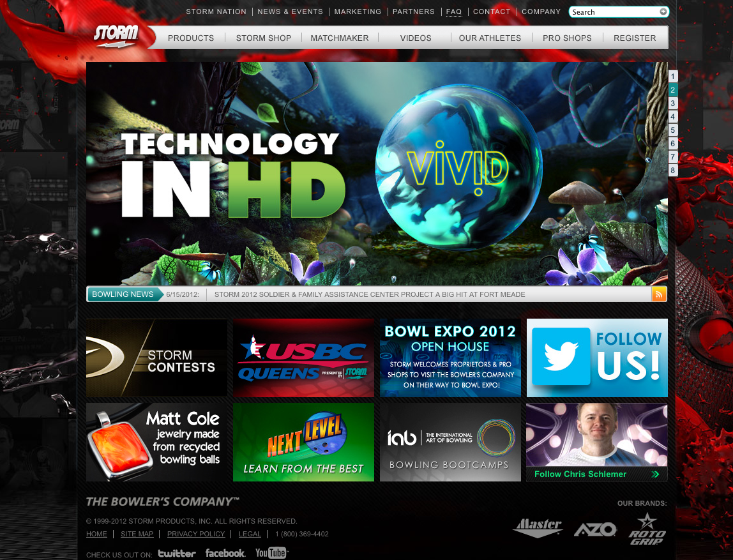Screen dimensions: 733x560
Task: Click the Vivid bowling ball banner
Action: 377,174
